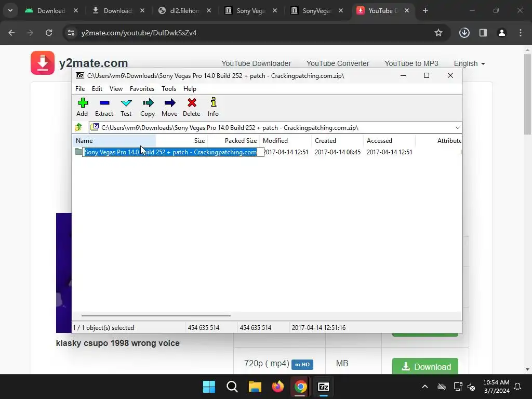
Task: Open the Chrome three-dot menu
Action: pos(521,33)
